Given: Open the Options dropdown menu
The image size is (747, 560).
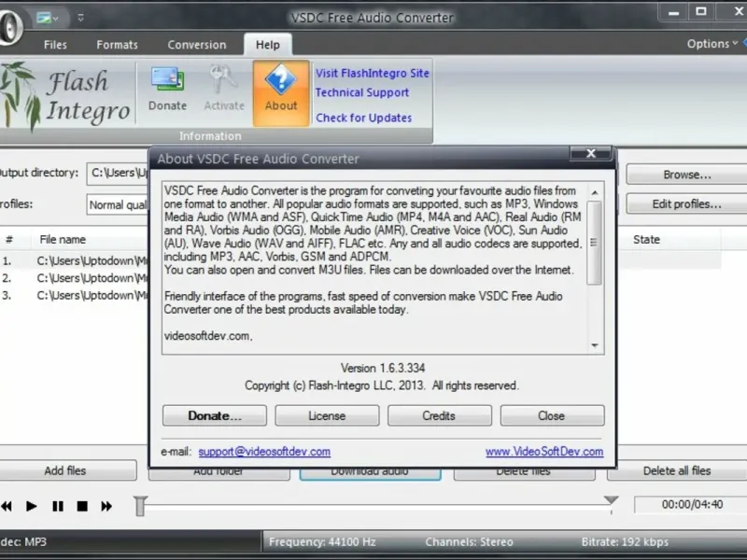Looking at the screenshot, I should tap(712, 44).
